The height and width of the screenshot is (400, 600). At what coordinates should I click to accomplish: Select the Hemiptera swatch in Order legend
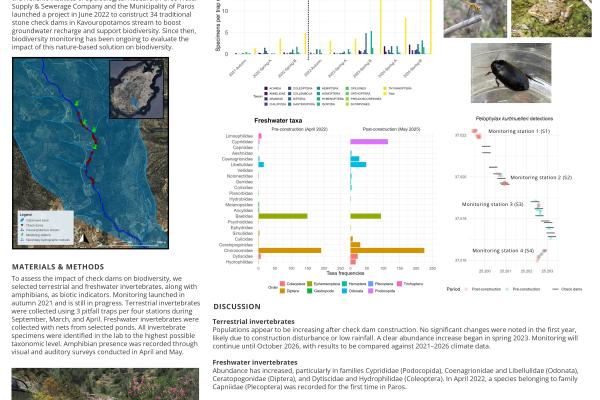(x=344, y=284)
